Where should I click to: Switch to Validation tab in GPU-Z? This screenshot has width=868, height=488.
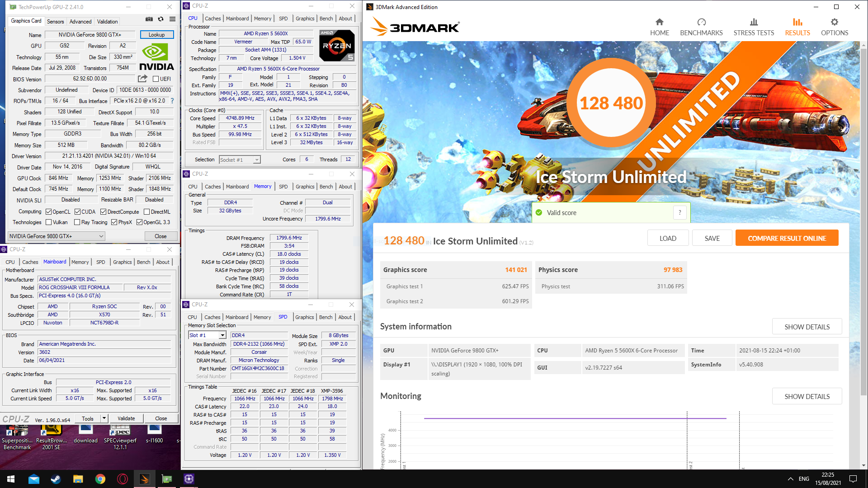pyautogui.click(x=107, y=21)
